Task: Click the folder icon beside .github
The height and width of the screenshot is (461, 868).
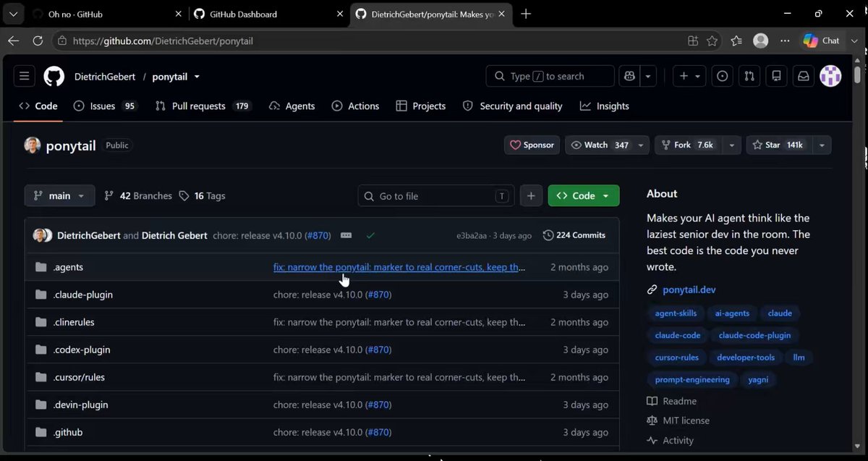Action: (41, 432)
